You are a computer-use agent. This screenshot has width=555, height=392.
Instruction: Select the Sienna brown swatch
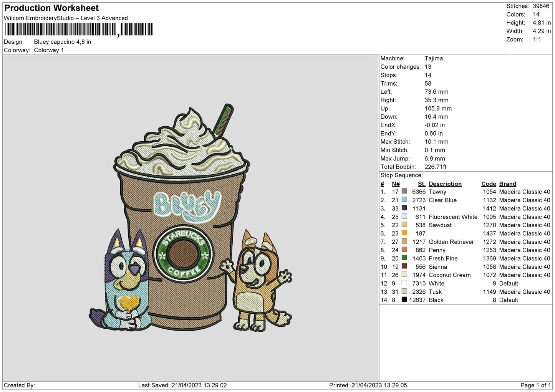pyautogui.click(x=404, y=266)
